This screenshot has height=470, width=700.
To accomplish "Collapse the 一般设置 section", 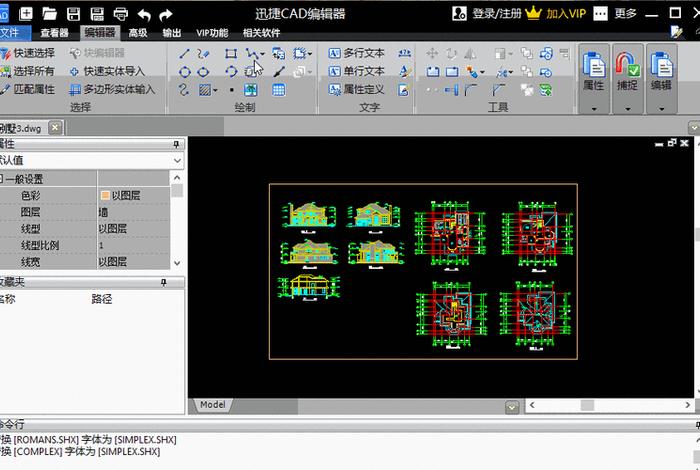I will [1, 179].
